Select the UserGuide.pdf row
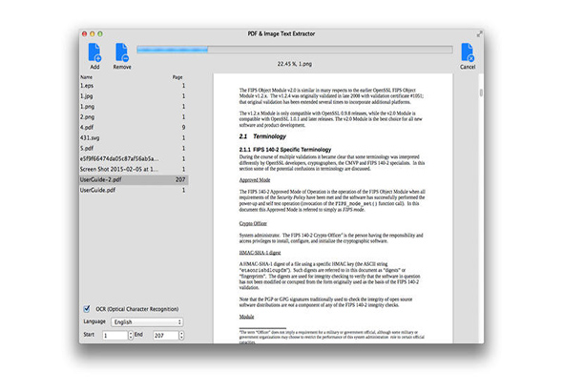Image resolution: width=563 pixels, height=392 pixels. [x=134, y=190]
